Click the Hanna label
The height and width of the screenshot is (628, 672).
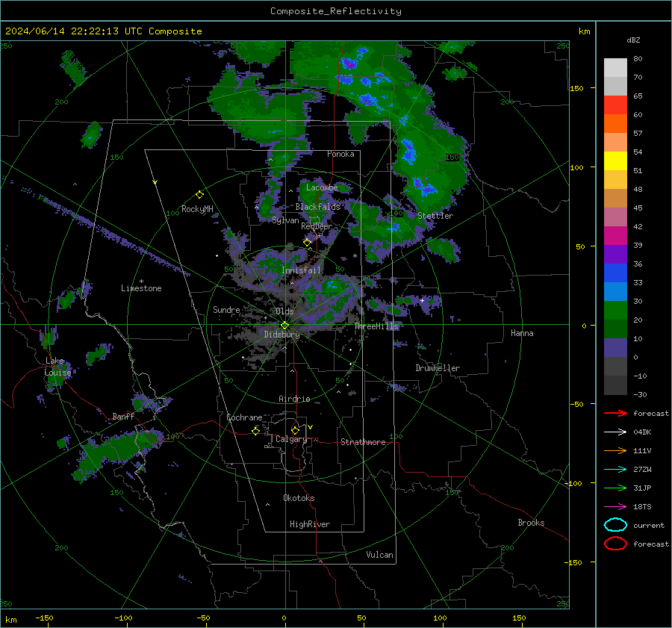pyautogui.click(x=522, y=333)
